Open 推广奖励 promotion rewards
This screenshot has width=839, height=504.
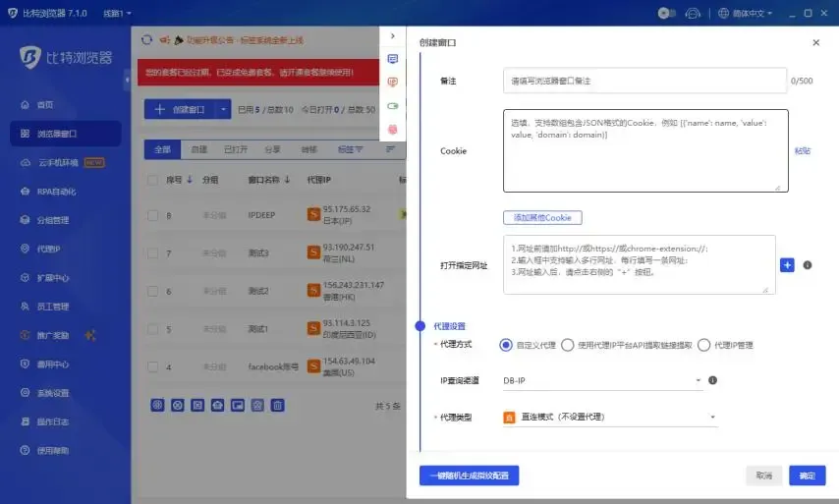(45, 335)
